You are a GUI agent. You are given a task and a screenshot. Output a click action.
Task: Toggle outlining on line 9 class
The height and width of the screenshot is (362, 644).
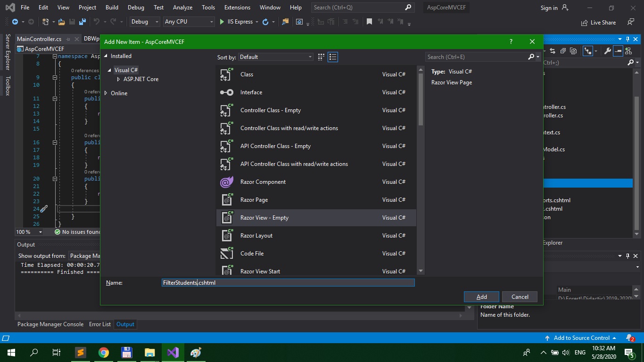point(55,77)
